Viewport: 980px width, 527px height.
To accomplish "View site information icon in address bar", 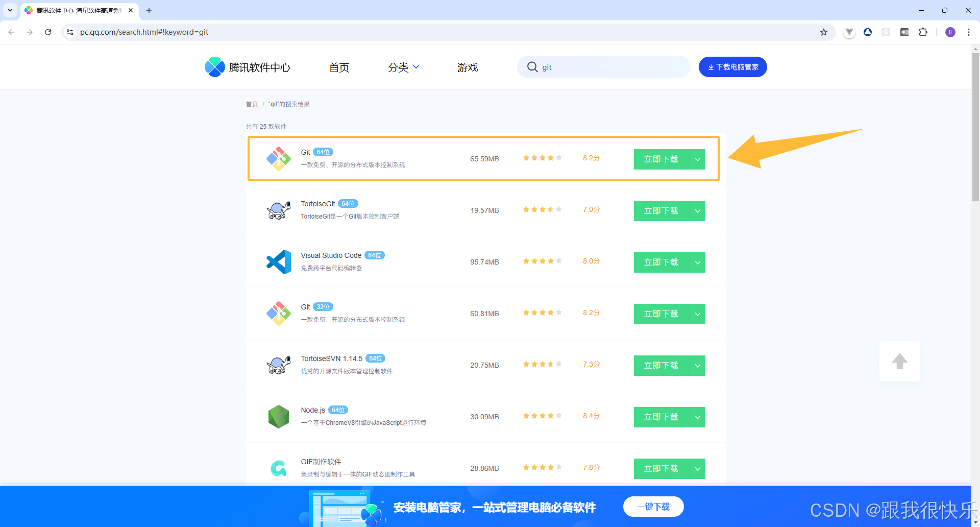I will pos(70,32).
